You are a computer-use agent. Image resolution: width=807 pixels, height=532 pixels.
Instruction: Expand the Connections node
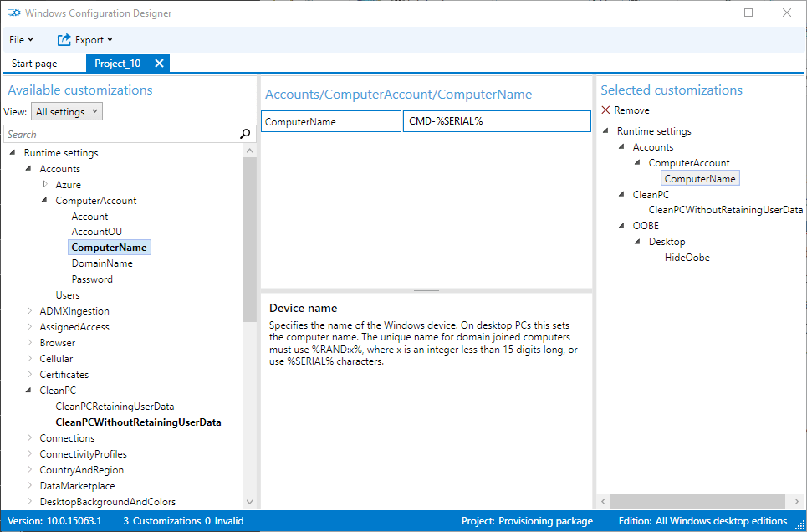click(29, 438)
